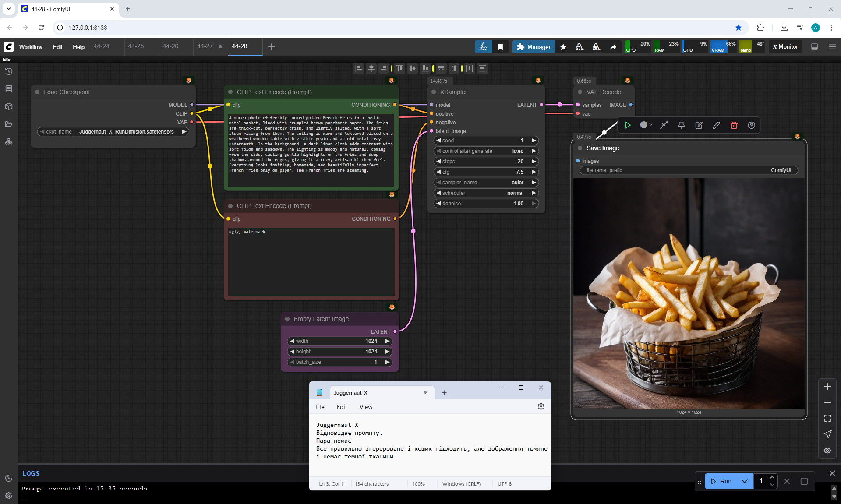Screen dimensions: 841x504
Task: Delete node with red trash icon
Action: pos(734,125)
